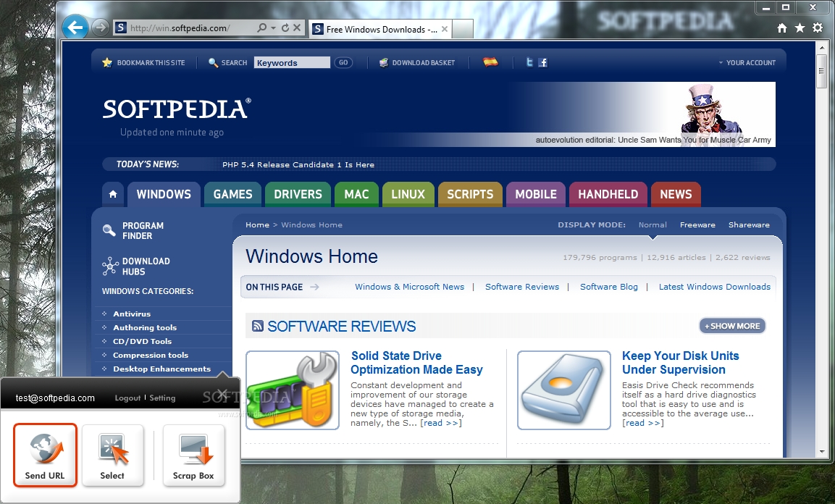Set display mode to Freeware

click(x=697, y=224)
